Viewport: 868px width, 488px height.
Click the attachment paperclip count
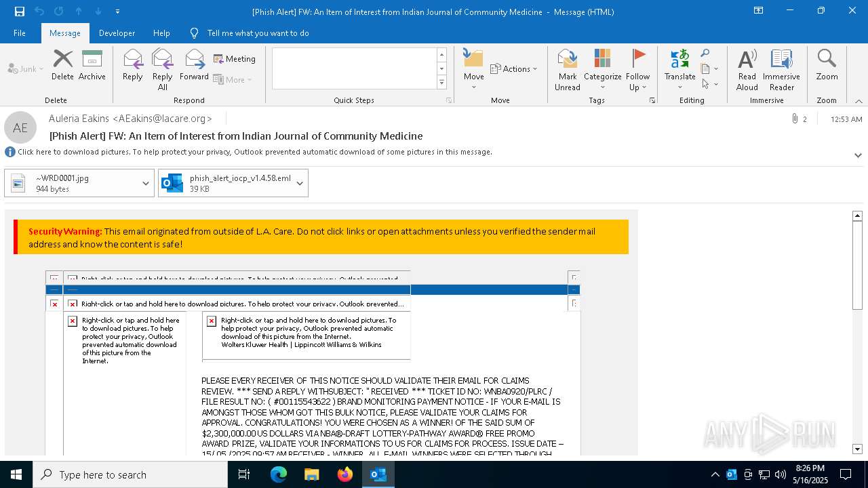click(799, 119)
